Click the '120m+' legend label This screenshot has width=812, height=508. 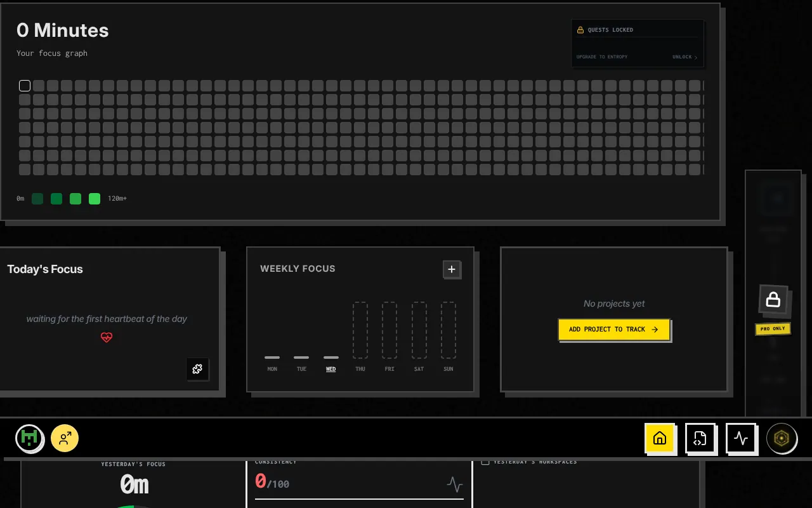pos(117,199)
